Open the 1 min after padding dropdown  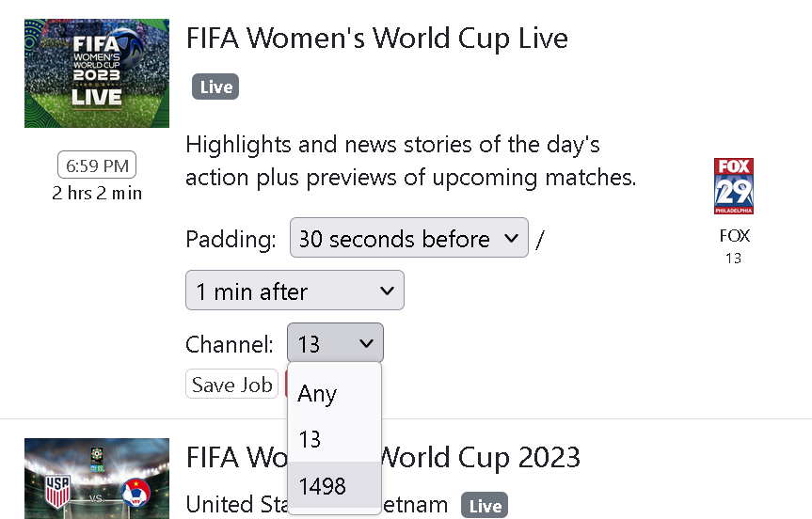coord(295,291)
